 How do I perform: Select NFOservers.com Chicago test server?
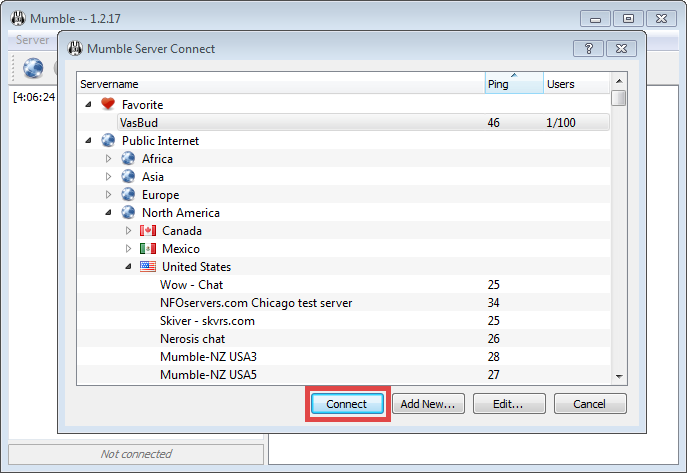pos(255,303)
